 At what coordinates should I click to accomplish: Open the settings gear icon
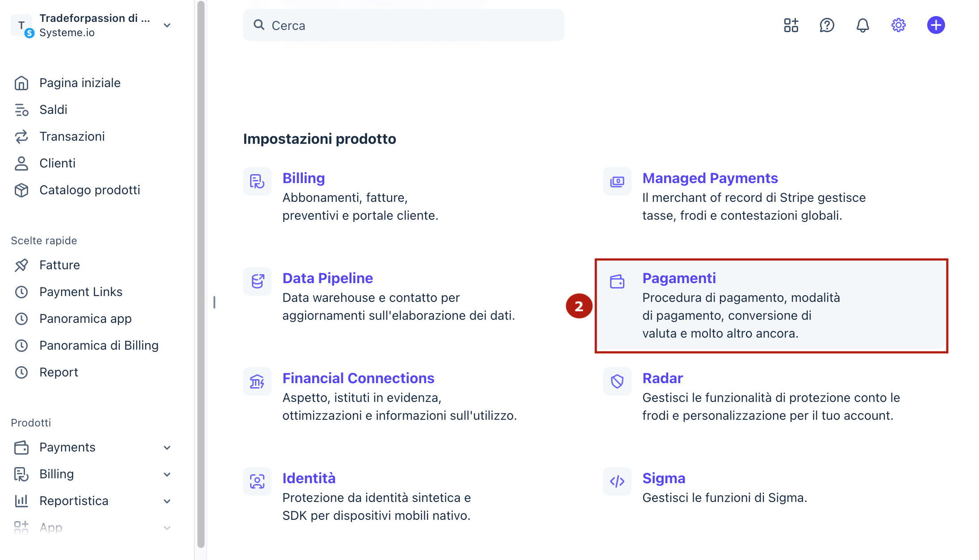point(898,25)
